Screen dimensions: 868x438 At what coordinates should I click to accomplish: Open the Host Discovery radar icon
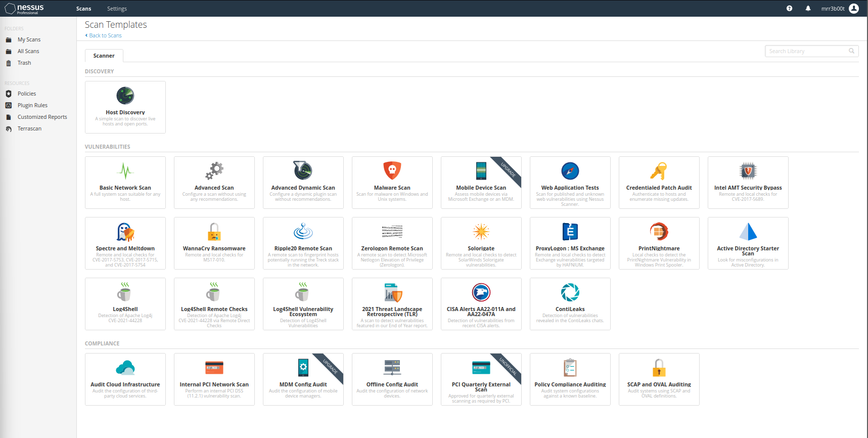click(125, 95)
